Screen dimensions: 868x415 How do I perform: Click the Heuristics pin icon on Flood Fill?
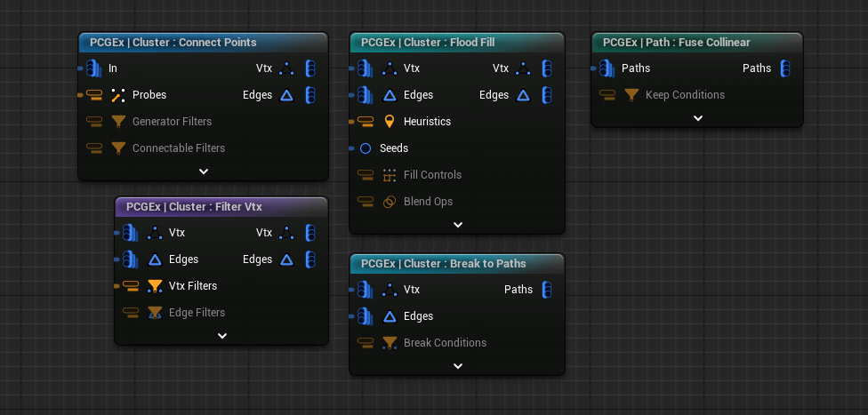[x=389, y=122]
